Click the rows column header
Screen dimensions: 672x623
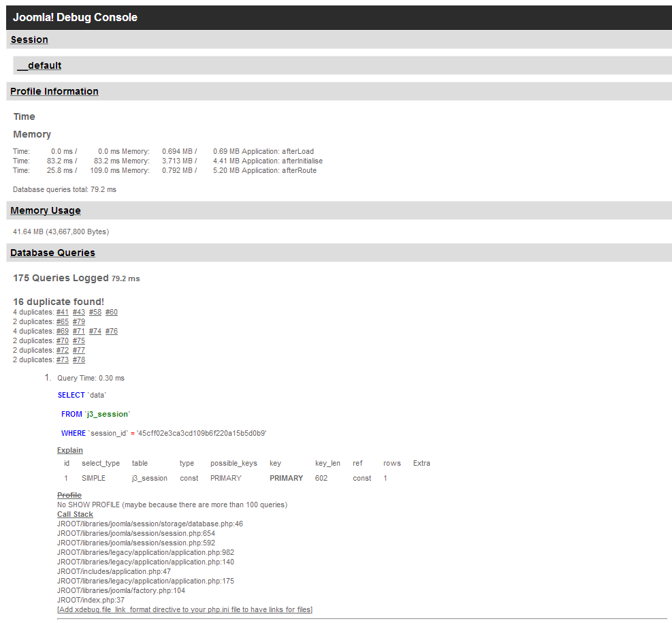(391, 463)
